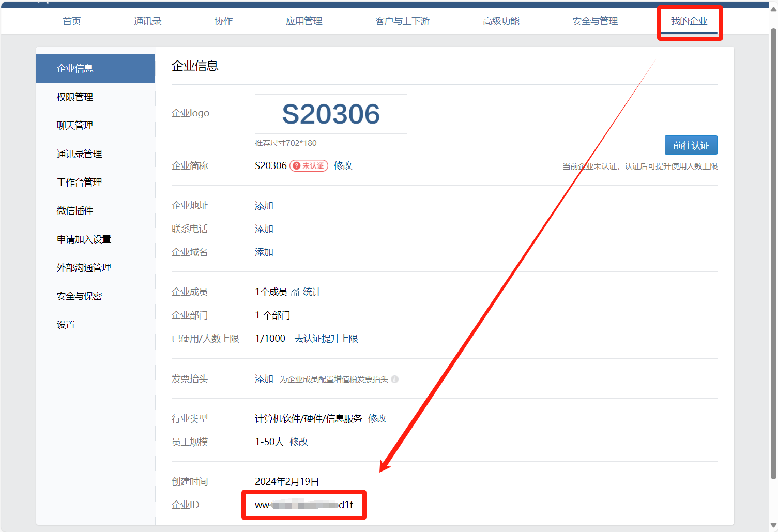Switch to the 通讯录 tab
This screenshot has width=778, height=532.
(x=147, y=21)
